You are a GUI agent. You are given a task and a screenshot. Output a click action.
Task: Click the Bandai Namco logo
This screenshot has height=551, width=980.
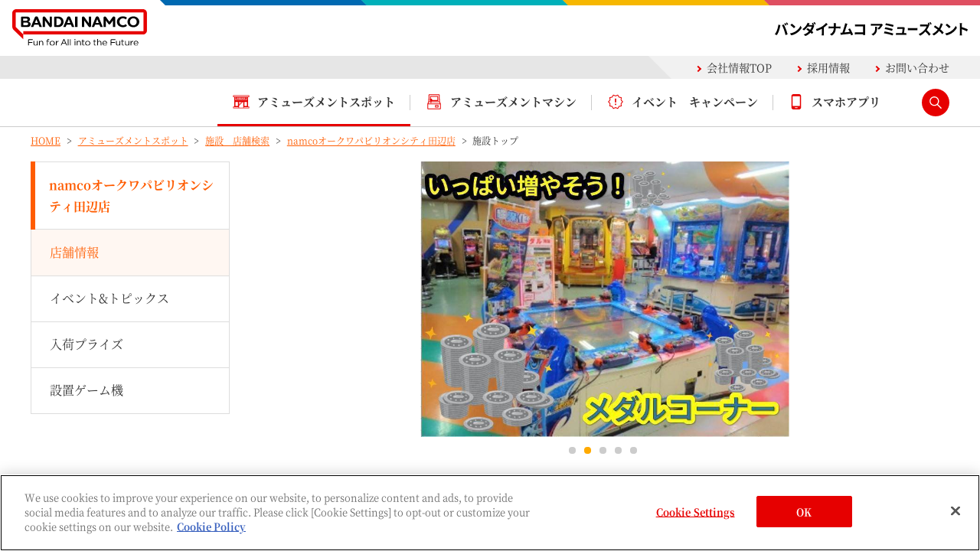(80, 28)
